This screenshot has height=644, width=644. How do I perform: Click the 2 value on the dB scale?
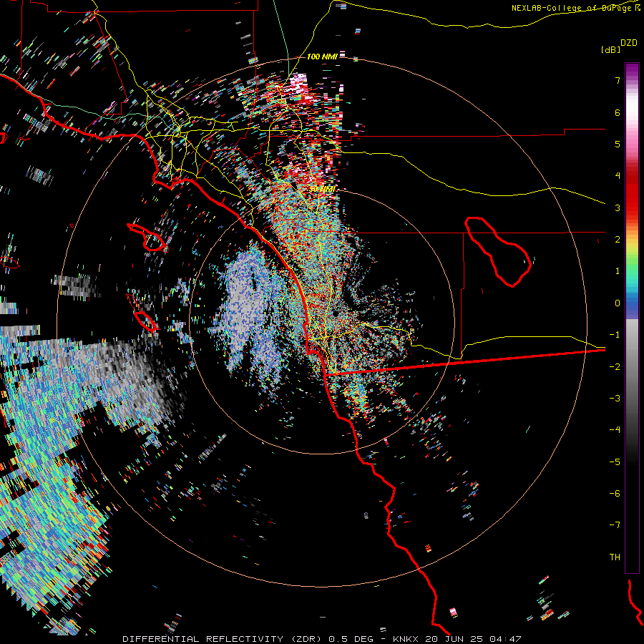(x=618, y=240)
